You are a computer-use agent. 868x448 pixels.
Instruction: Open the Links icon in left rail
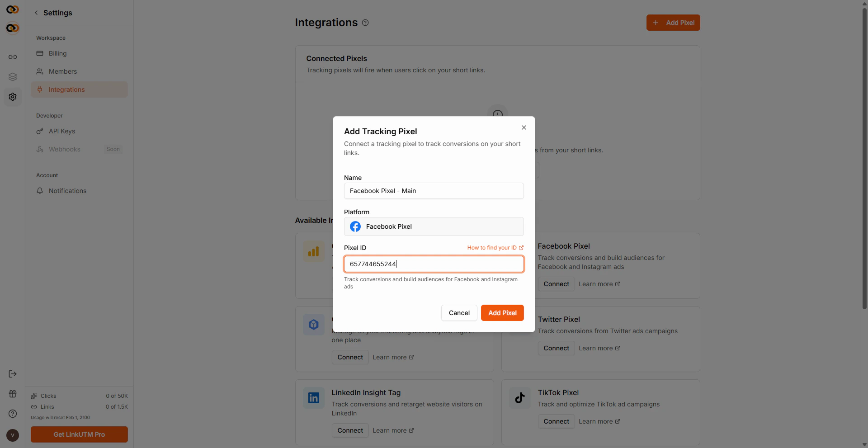13,57
